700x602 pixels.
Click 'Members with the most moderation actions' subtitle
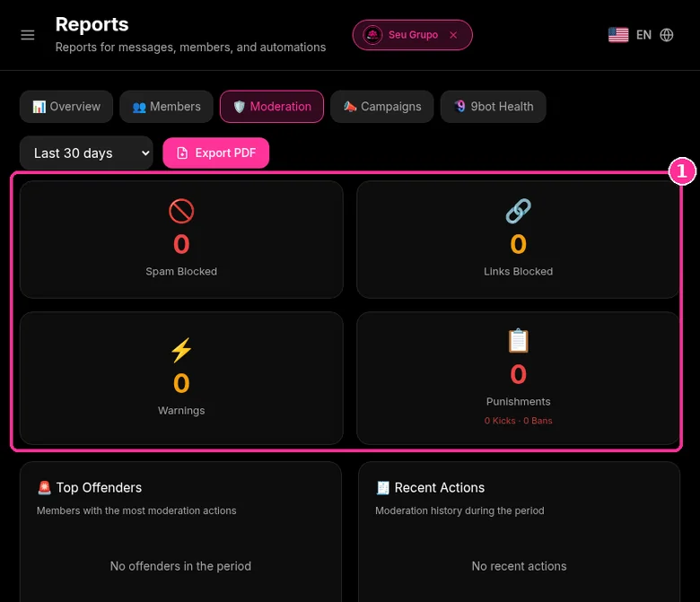pos(136,510)
